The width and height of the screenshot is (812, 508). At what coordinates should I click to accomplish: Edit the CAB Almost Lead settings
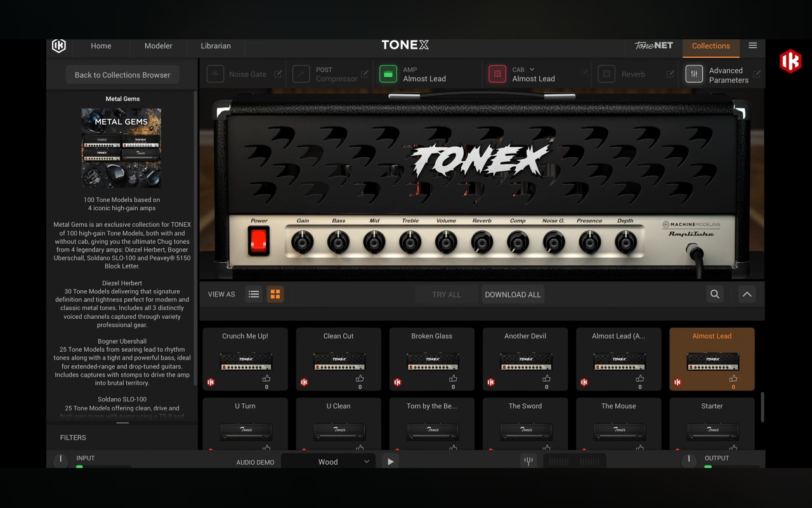(584, 74)
